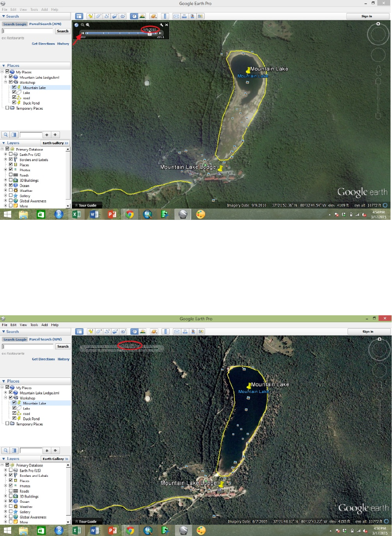Image resolution: width=392 pixels, height=536 pixels.
Task: Add a placemark in the 2010 imagery window
Action: pos(91,16)
